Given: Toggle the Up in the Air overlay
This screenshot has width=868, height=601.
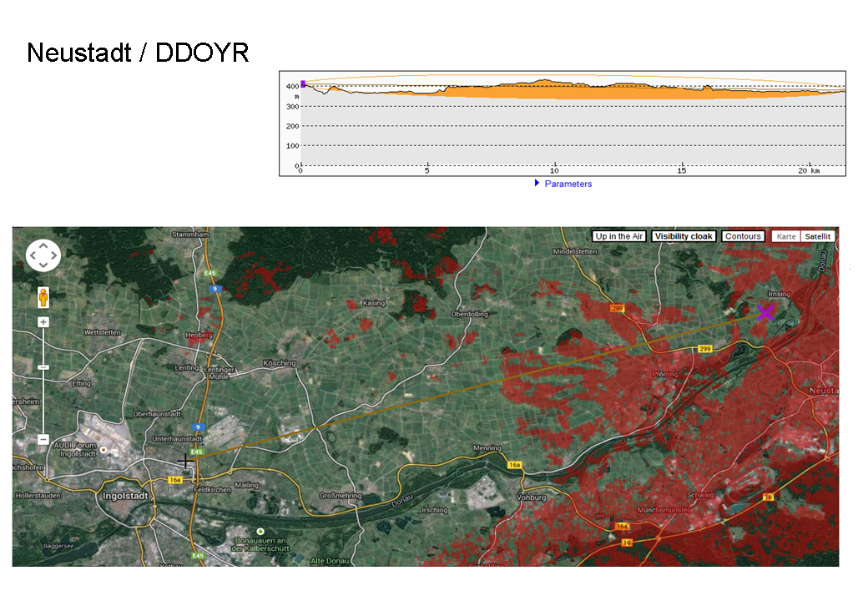Looking at the screenshot, I should 618,236.
